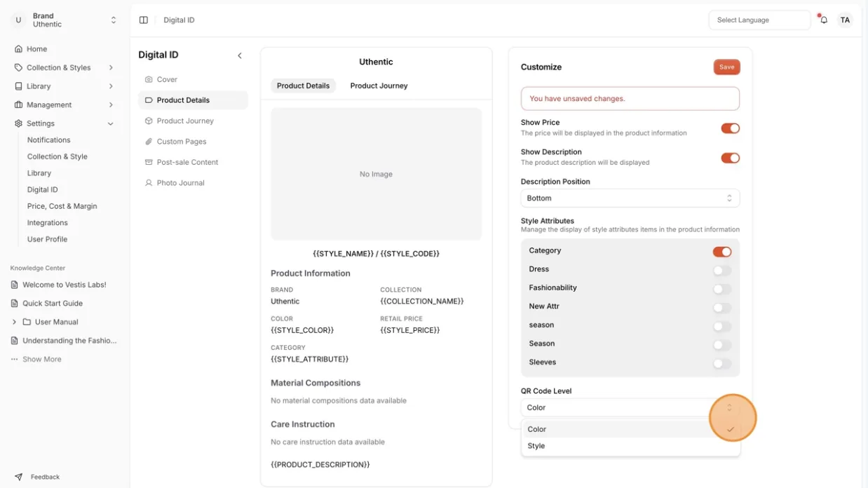Click the Home house icon
Screen dimensions: 868x488
click(x=19, y=49)
